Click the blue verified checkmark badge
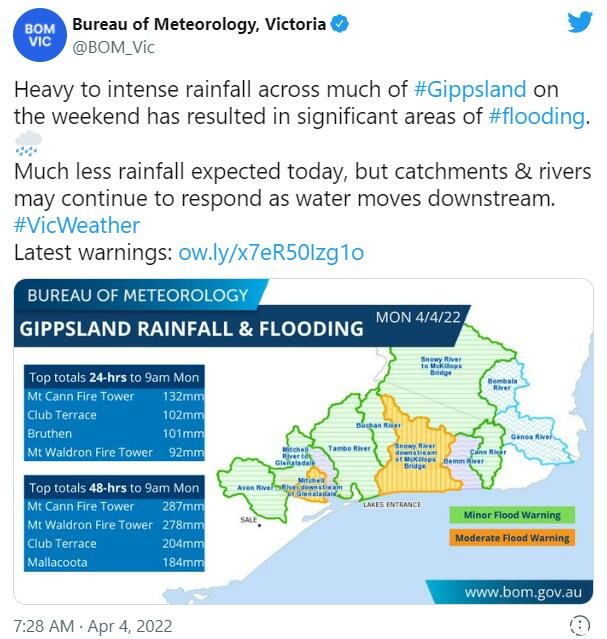The height and width of the screenshot is (639, 607). 339,24
